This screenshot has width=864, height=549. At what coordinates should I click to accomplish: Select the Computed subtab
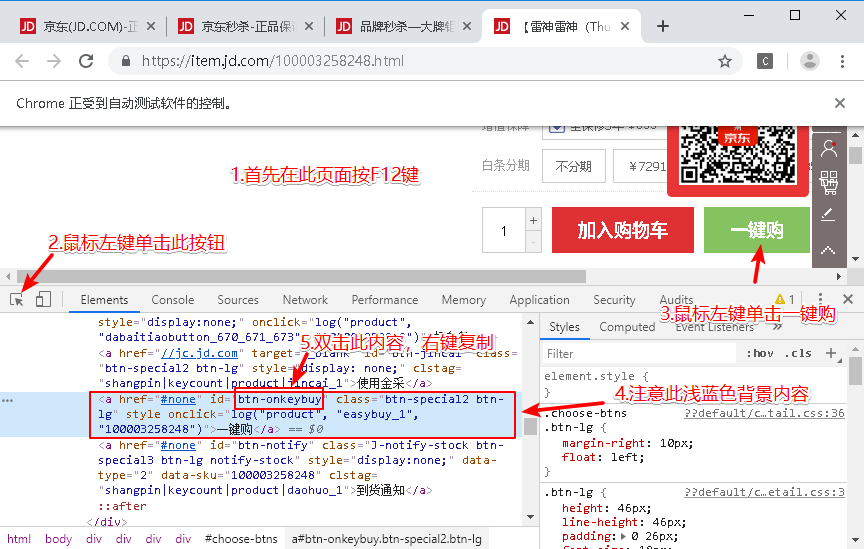pyautogui.click(x=627, y=327)
